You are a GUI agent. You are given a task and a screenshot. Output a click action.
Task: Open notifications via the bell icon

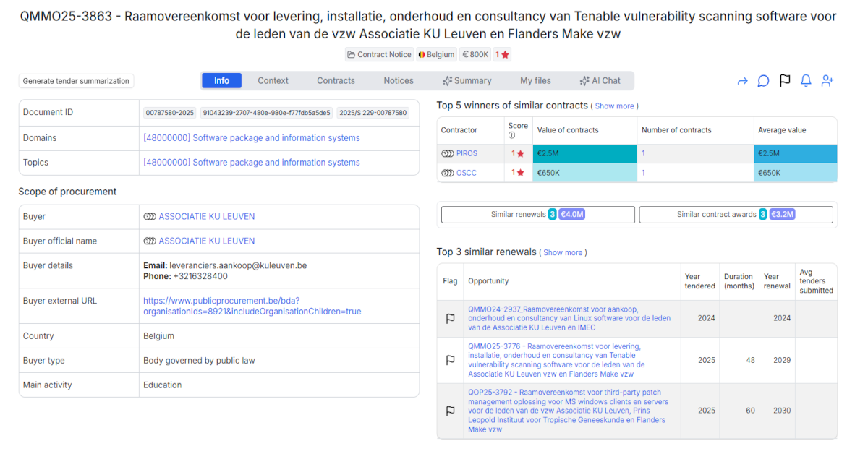click(x=806, y=81)
